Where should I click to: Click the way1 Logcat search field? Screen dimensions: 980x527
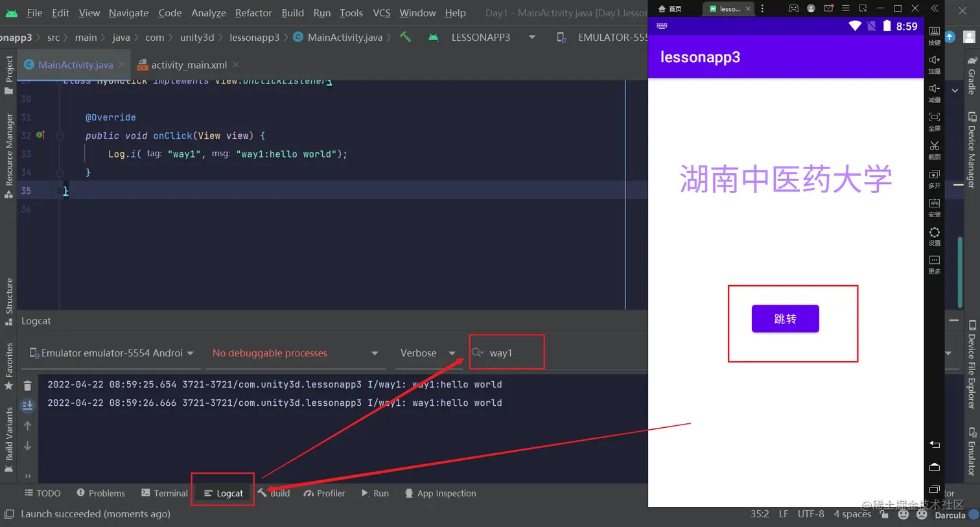[x=507, y=353]
